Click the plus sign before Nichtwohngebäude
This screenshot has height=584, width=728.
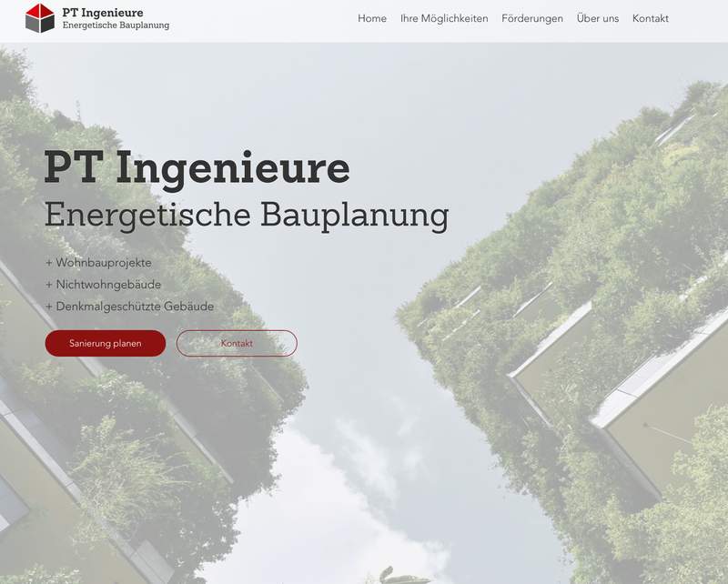(x=49, y=285)
